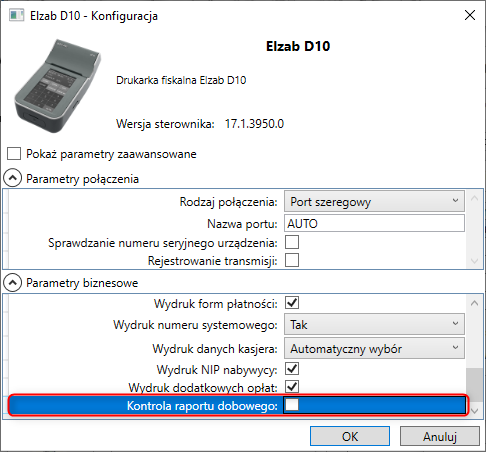
Task: Open the Wydruk numeru systemowego dropdown
Action: click(374, 324)
